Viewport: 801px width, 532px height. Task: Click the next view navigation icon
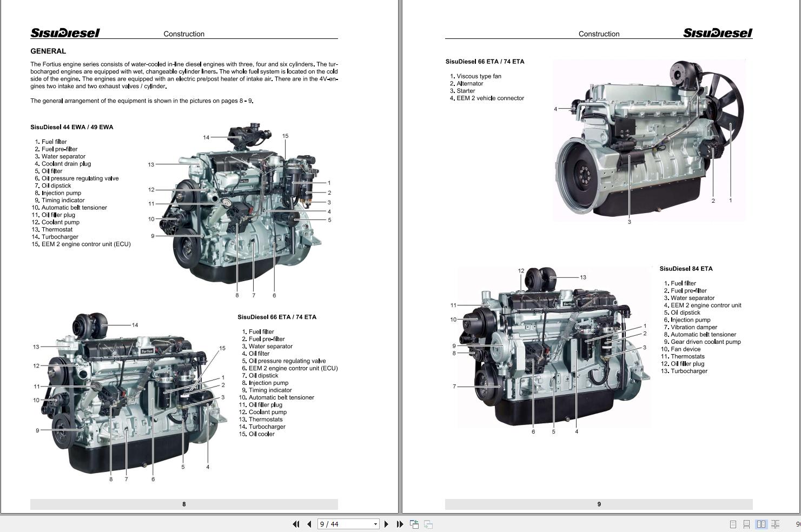428,524
